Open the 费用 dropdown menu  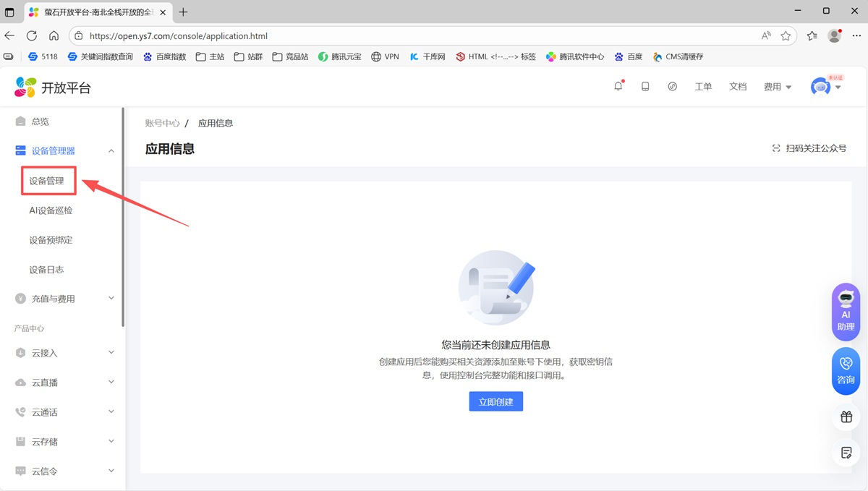(x=777, y=86)
